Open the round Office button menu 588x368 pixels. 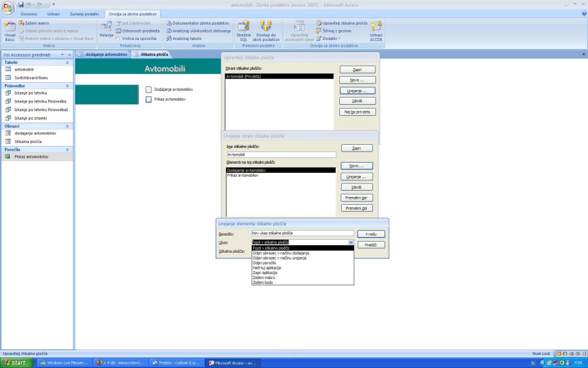pos(7,7)
